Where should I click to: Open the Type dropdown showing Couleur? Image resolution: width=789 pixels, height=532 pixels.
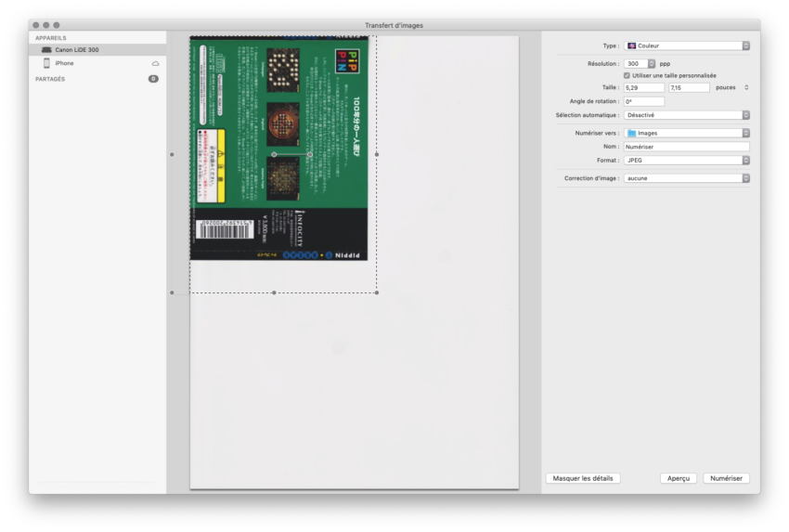(687, 45)
